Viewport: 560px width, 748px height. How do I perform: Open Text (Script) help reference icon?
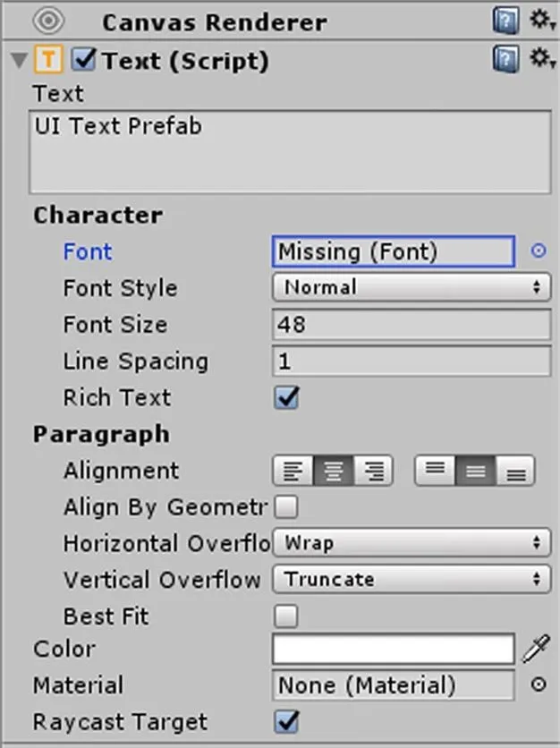coord(505,60)
